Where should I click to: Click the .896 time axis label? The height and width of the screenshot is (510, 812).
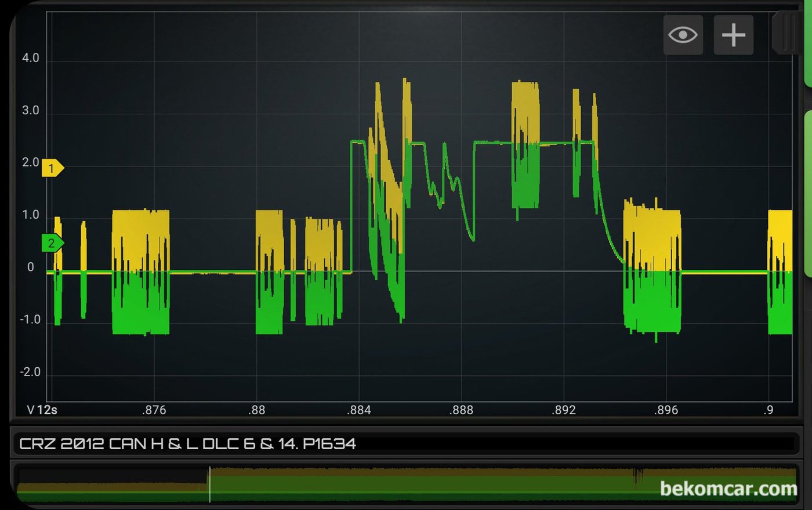(x=666, y=410)
